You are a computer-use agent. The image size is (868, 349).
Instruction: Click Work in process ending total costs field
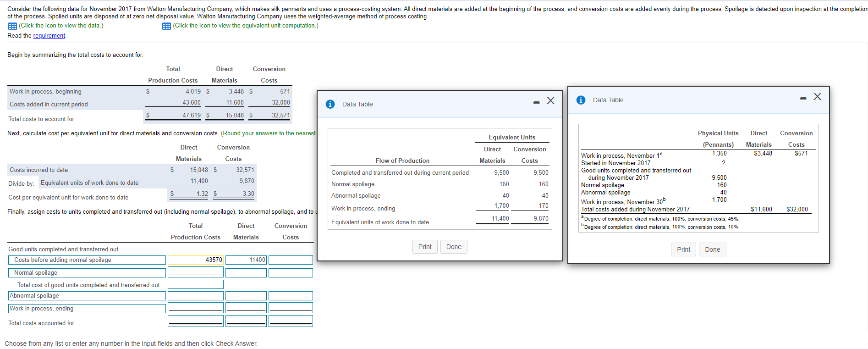tap(196, 308)
